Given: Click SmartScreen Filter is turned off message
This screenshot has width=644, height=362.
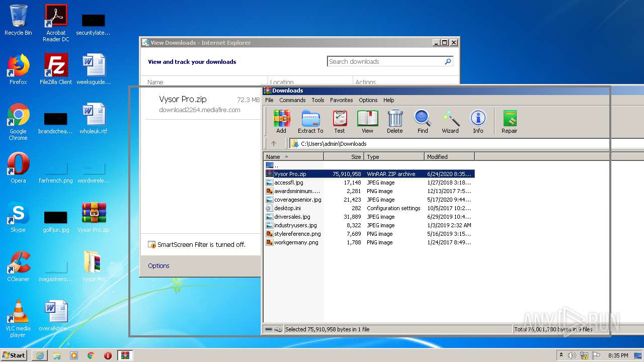Looking at the screenshot, I should click(x=201, y=245).
